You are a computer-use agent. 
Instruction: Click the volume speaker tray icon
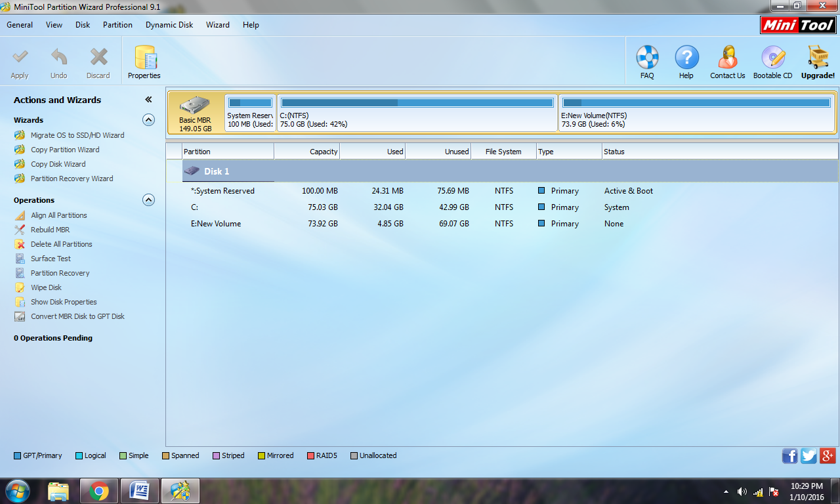pyautogui.click(x=742, y=492)
